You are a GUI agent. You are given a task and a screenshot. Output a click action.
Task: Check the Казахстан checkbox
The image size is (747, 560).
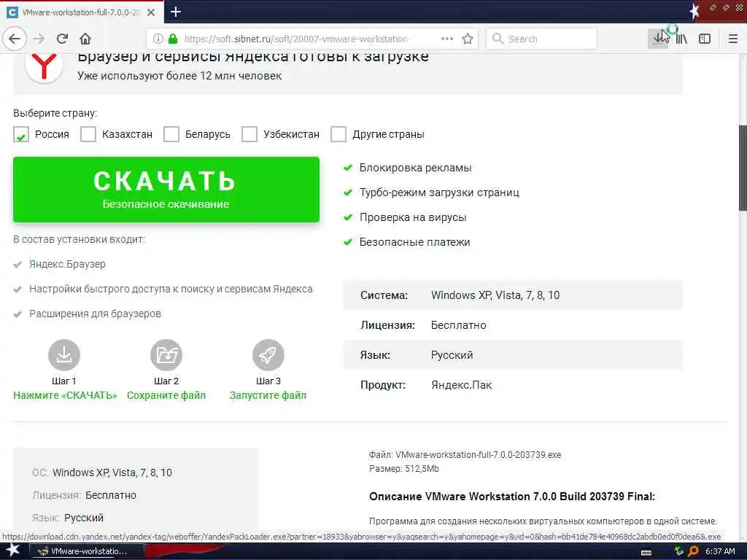tap(88, 134)
